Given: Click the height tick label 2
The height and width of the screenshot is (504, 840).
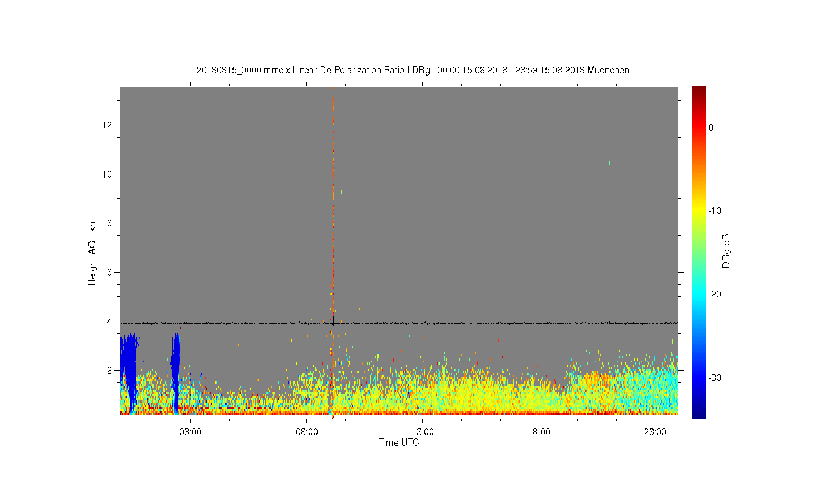Looking at the screenshot, I should (x=110, y=370).
